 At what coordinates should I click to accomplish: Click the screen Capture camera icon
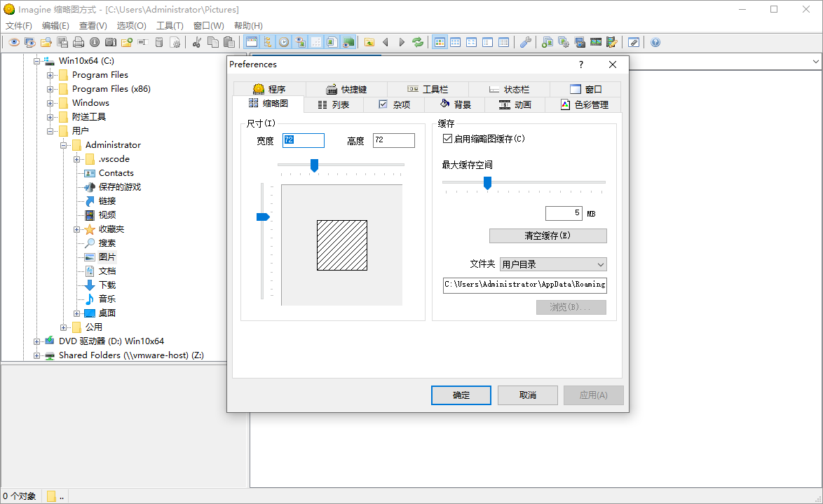579,42
